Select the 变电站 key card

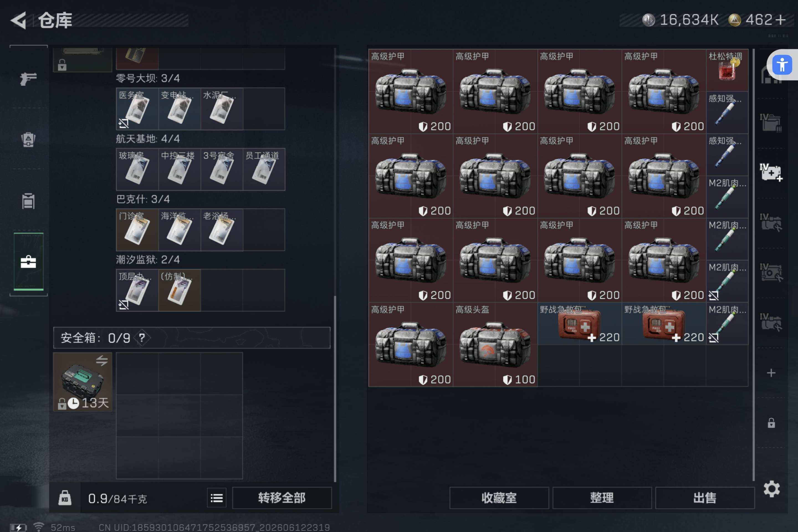point(180,109)
